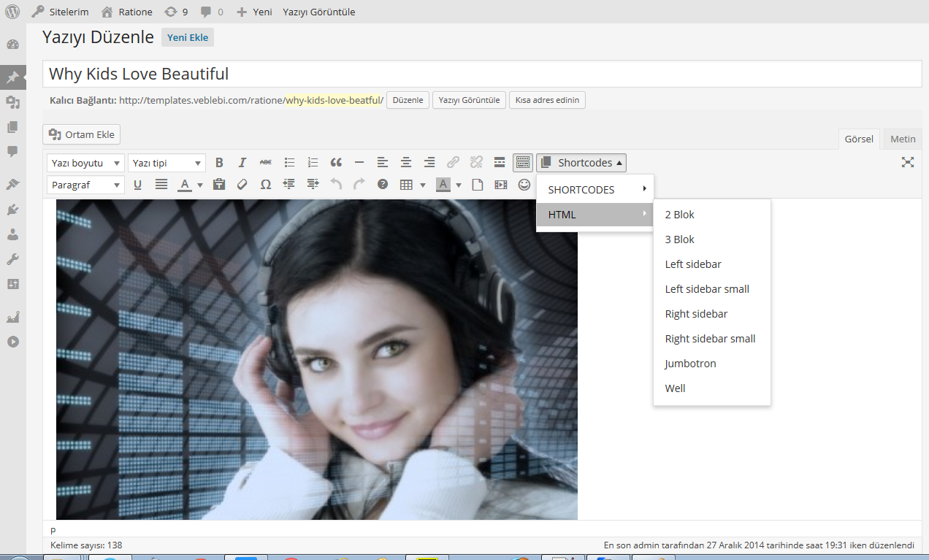Align text left
Image resolution: width=929 pixels, height=560 pixels.
383,163
